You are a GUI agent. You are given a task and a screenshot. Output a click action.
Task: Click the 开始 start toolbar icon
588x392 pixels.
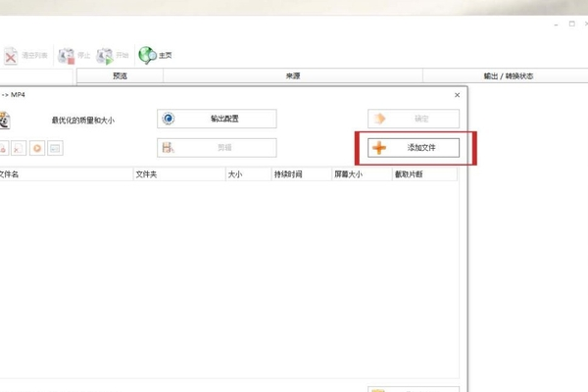(105, 56)
